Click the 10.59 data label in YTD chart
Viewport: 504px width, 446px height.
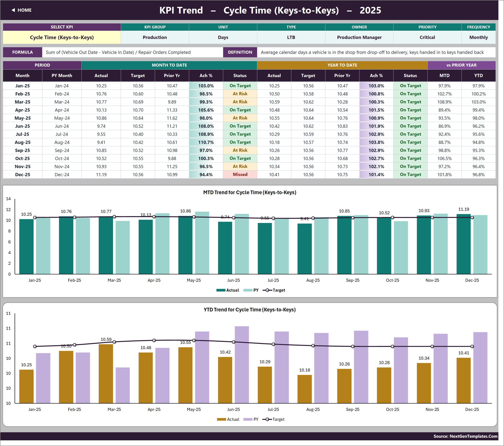coord(106,339)
